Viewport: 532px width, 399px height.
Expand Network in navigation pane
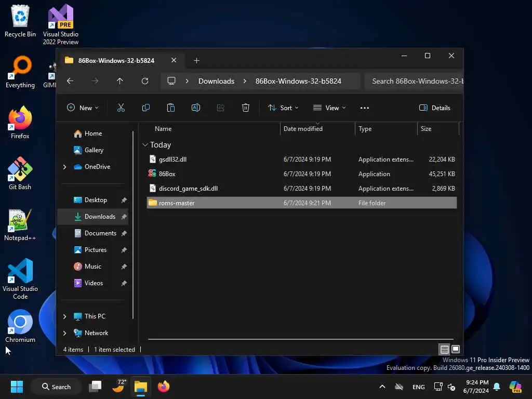tap(64, 333)
